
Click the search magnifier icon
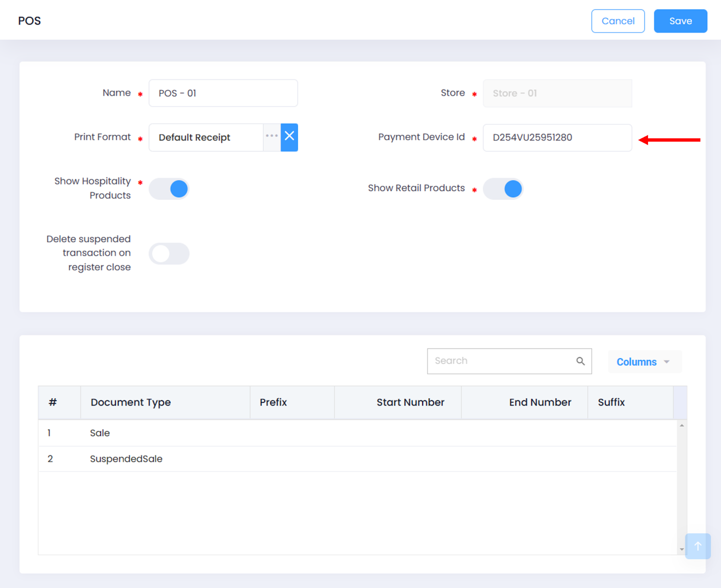[580, 361]
